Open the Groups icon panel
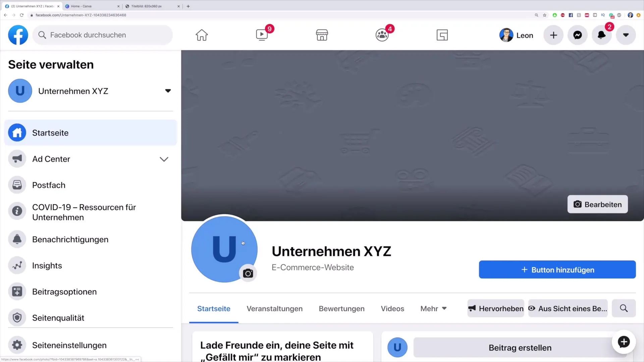 382,35
